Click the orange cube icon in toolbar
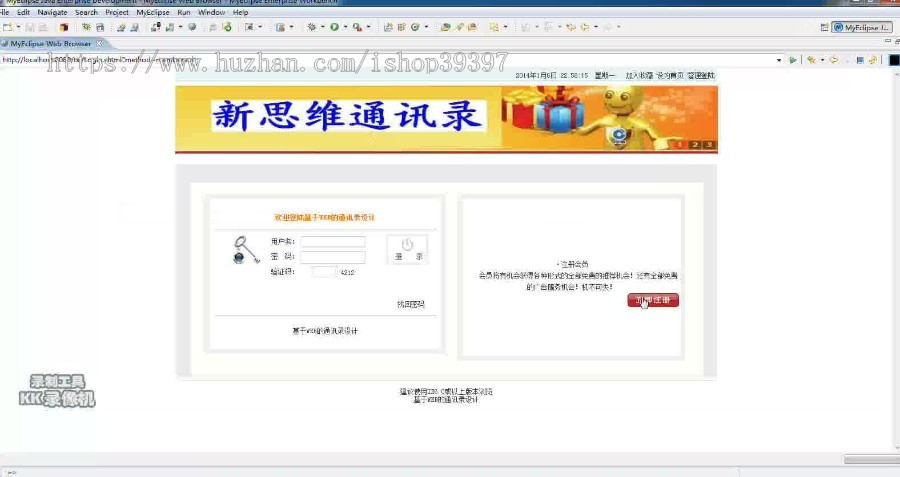 (64, 27)
